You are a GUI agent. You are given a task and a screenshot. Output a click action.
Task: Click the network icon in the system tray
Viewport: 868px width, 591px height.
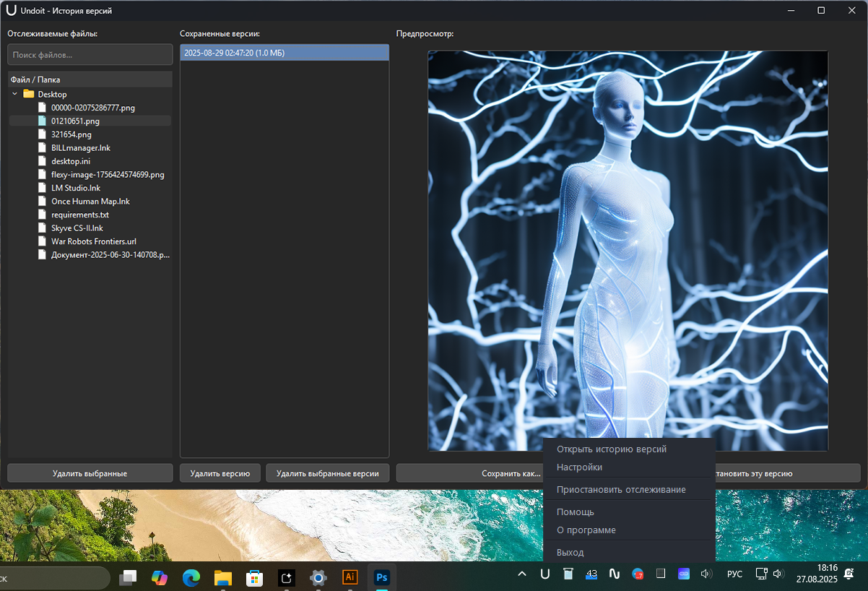[x=761, y=574]
